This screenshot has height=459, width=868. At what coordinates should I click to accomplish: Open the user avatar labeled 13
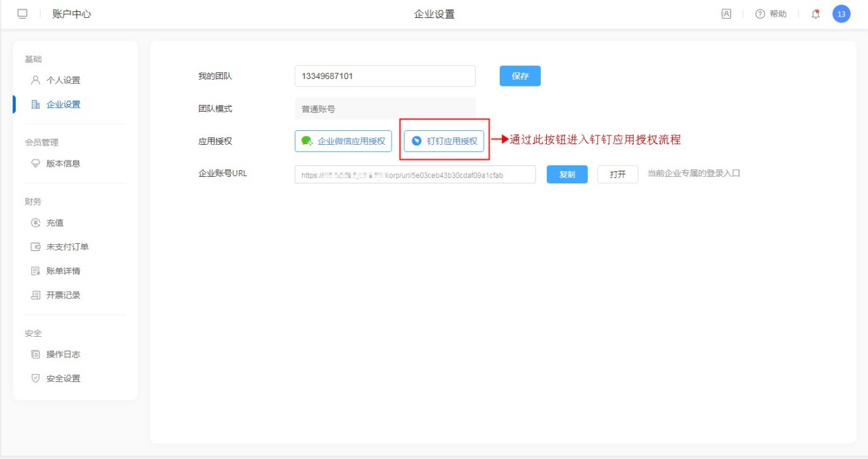[841, 14]
